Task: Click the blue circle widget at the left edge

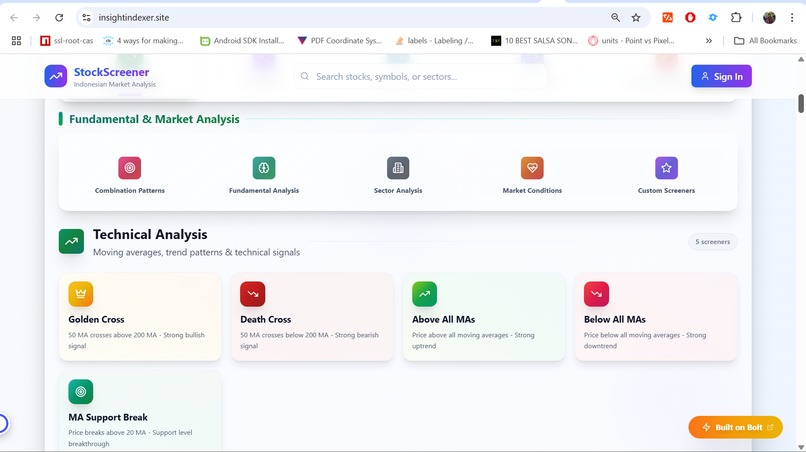Action: (x=3, y=424)
